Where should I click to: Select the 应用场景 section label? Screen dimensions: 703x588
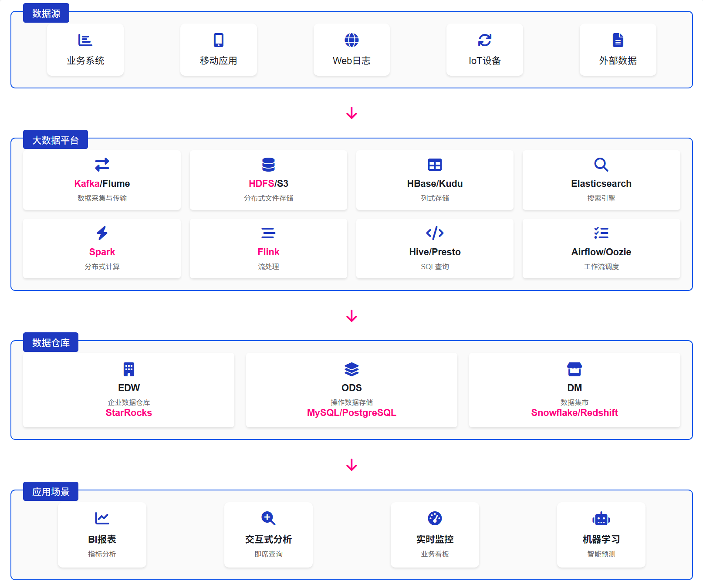51,492
